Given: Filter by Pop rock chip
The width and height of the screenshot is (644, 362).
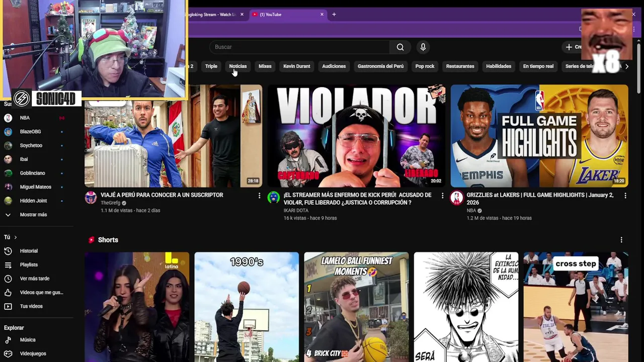Looking at the screenshot, I should [425, 66].
